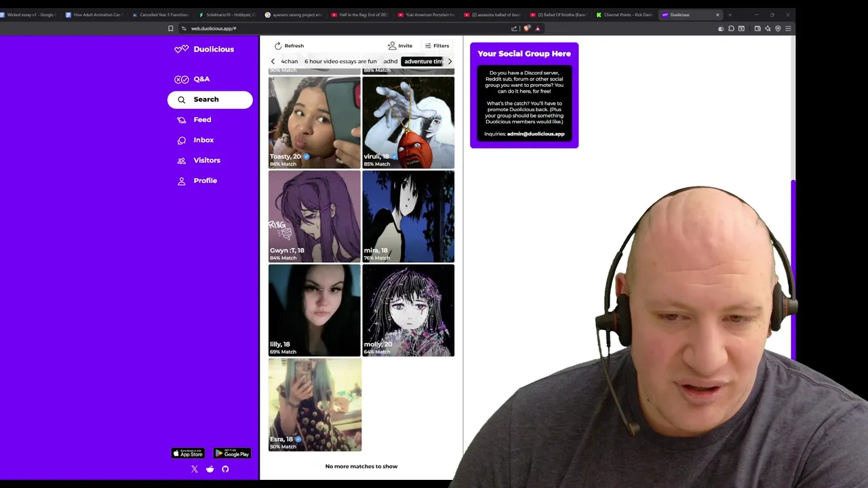Click the magnifier icon in Search

click(x=181, y=100)
